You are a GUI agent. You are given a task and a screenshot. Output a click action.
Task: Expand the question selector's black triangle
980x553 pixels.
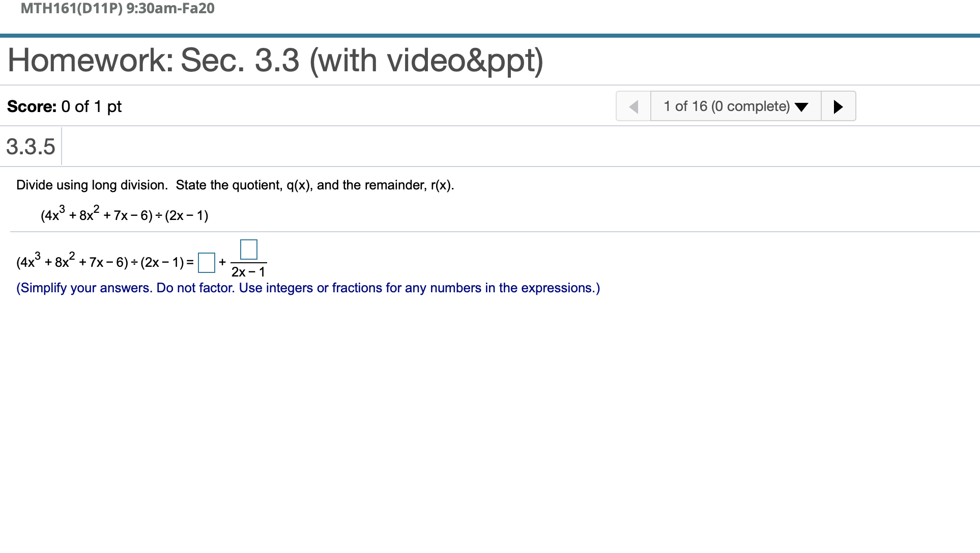point(801,107)
